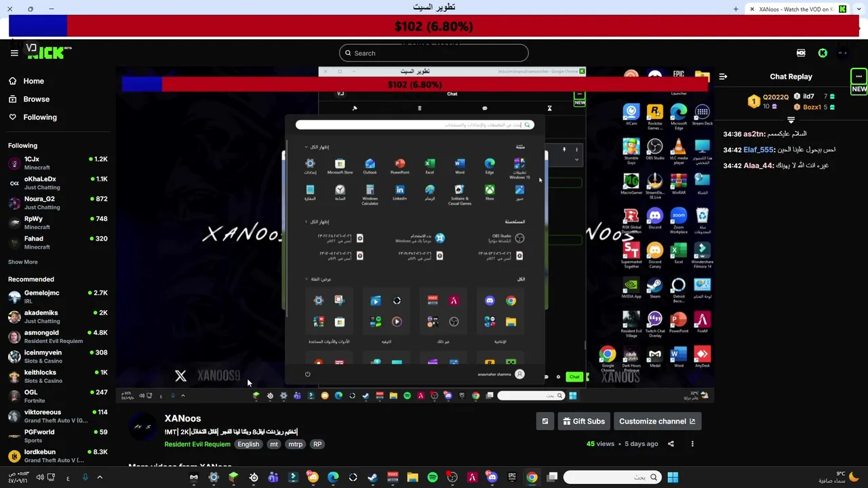Expand the gift leaderboard arrow in chat
The height and width of the screenshot is (488, 868).
click(791, 120)
